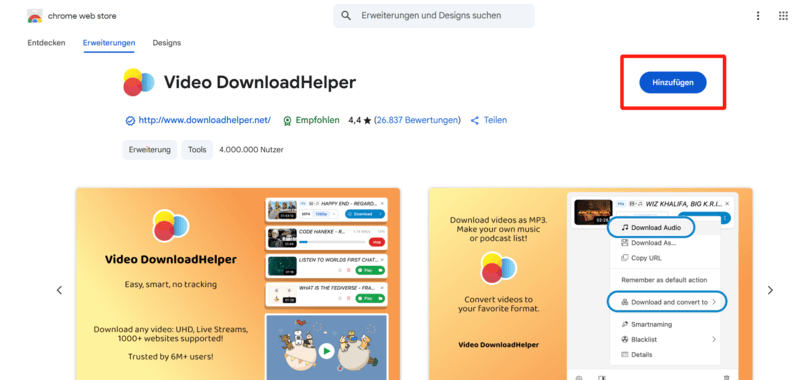Open the 26.837 Bewertungen link
Screen dimensions: 800x380
pos(417,120)
